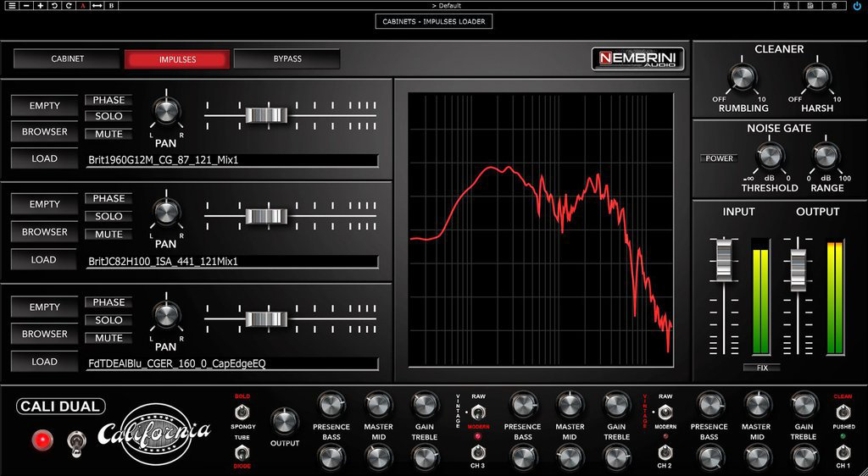
Task: Toggle MUTE on the FdTDEAlBlu slot
Action: pyautogui.click(x=108, y=338)
